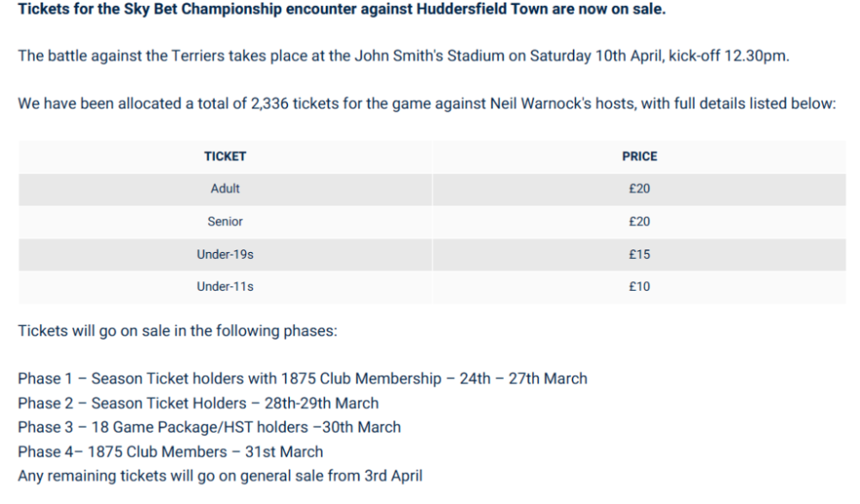This screenshot has width=860, height=504.
Task: Click the TICKET column header
Action: (224, 157)
